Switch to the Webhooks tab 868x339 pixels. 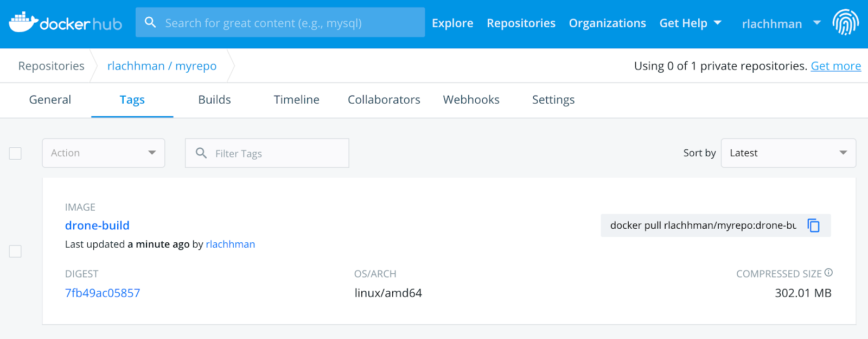point(471,100)
